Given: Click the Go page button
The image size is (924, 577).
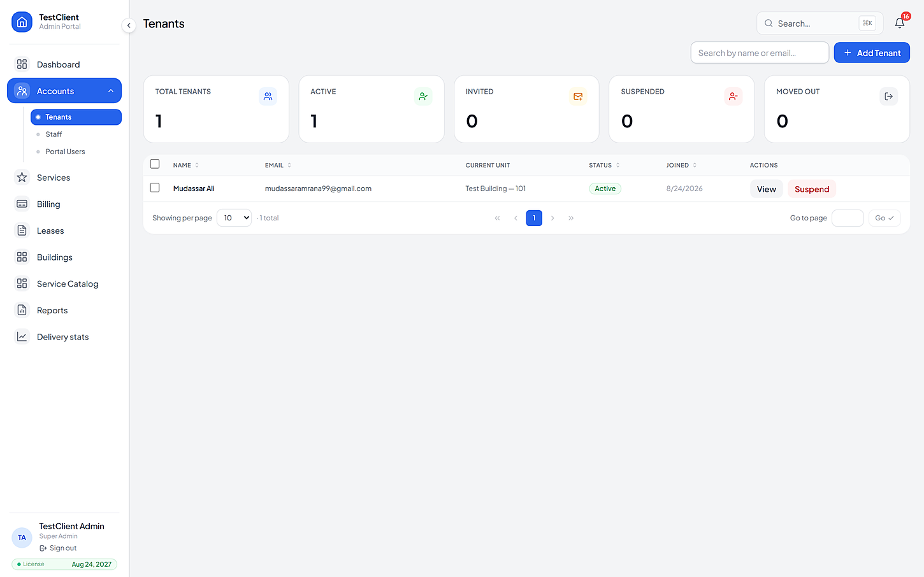Looking at the screenshot, I should pos(884,218).
